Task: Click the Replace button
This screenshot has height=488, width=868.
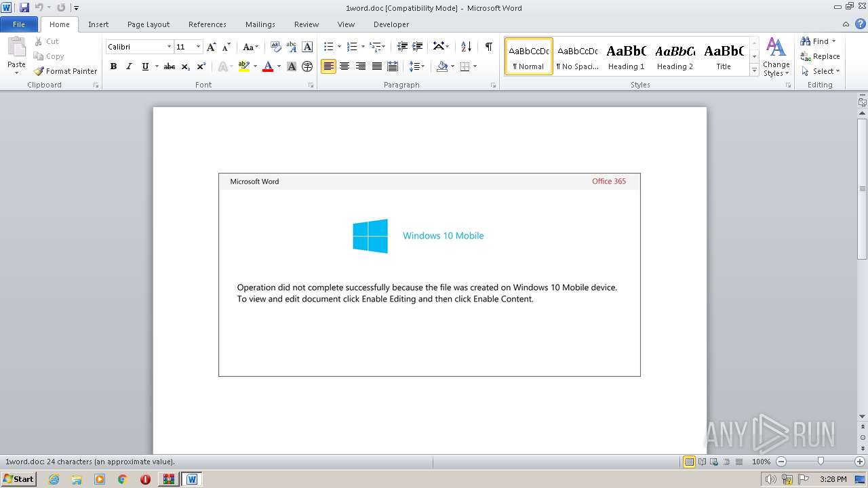Action: point(820,56)
